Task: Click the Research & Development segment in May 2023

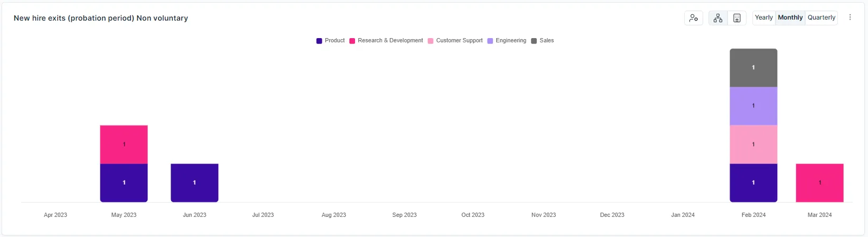Action: (x=124, y=144)
